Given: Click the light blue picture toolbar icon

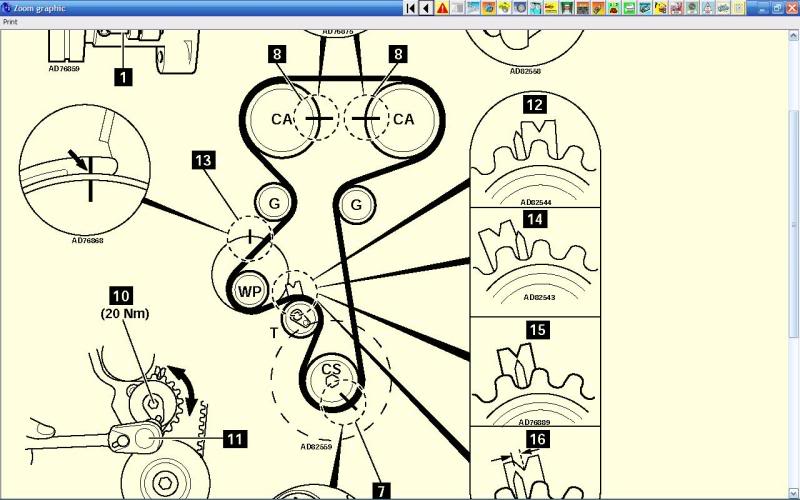Looking at the screenshot, I should pos(473,8).
